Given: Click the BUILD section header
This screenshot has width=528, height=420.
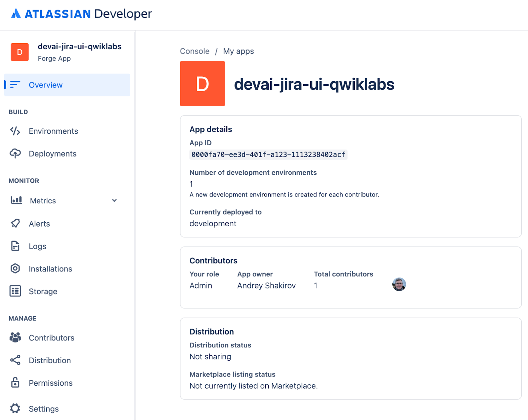Looking at the screenshot, I should 18,112.
